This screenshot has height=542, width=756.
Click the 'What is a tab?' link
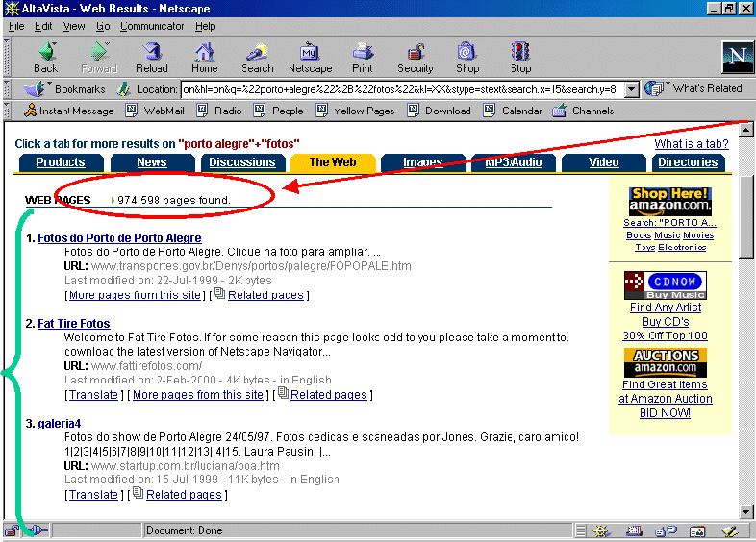[x=691, y=144]
